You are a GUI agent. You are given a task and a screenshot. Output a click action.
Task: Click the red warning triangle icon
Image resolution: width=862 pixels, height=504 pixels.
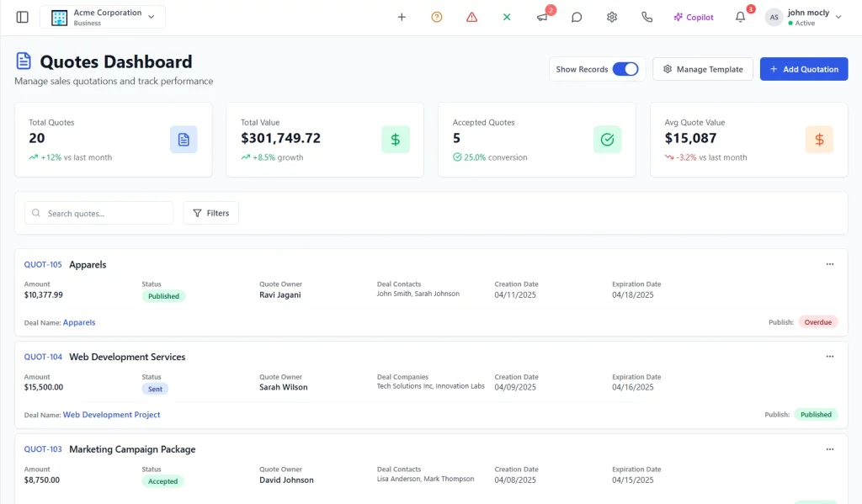coord(471,17)
